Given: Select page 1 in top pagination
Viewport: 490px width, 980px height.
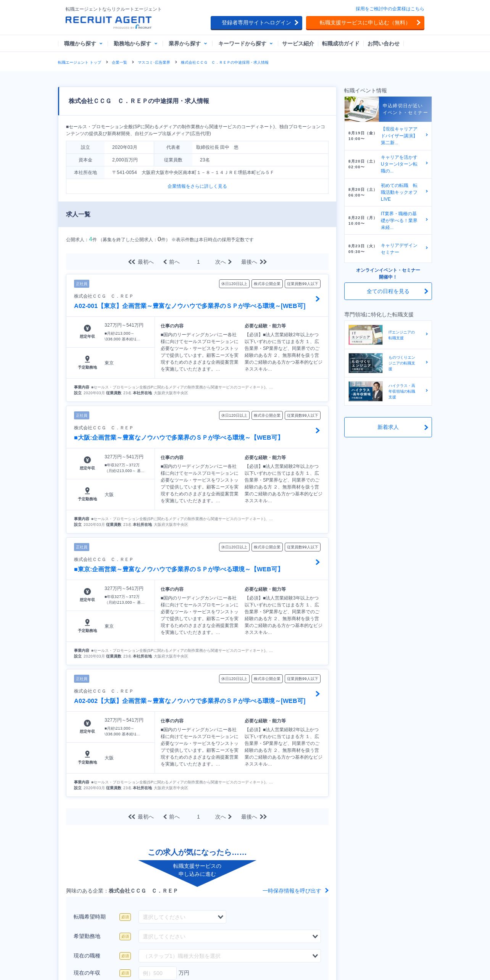Looking at the screenshot, I should pos(198,262).
